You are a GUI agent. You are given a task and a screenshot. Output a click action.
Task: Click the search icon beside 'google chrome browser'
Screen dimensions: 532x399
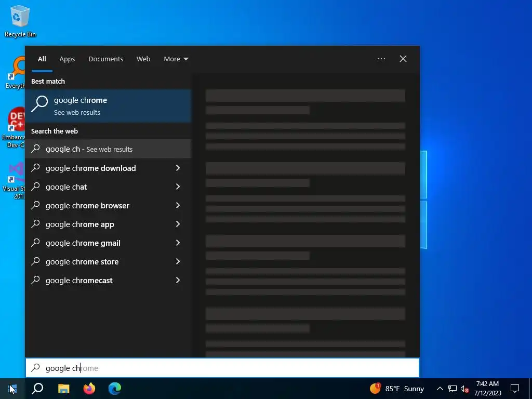[x=36, y=205]
